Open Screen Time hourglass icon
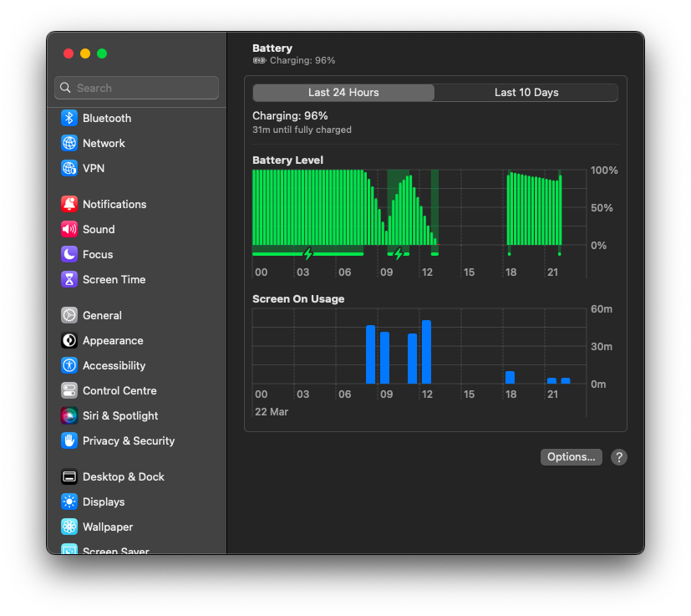 69,279
